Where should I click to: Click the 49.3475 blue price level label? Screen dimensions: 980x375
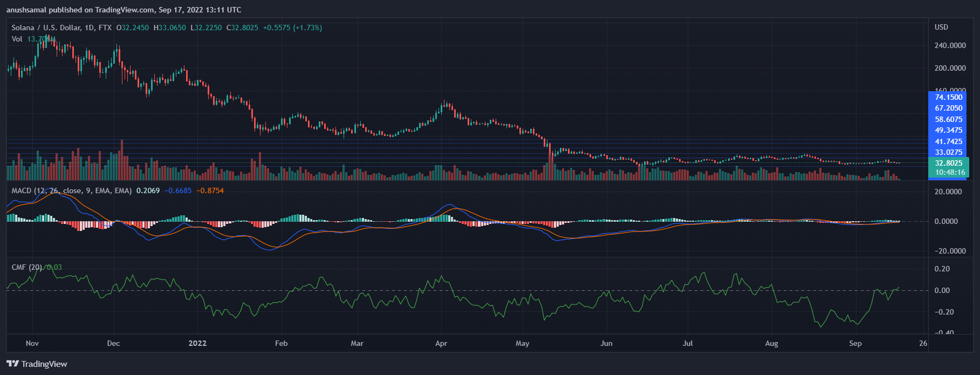tap(948, 130)
